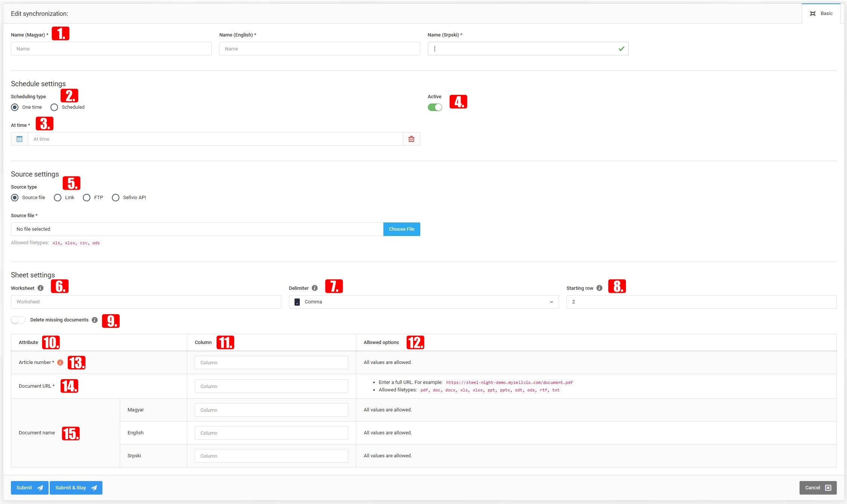Click the example document.pdf URL text

[x=510, y=382]
